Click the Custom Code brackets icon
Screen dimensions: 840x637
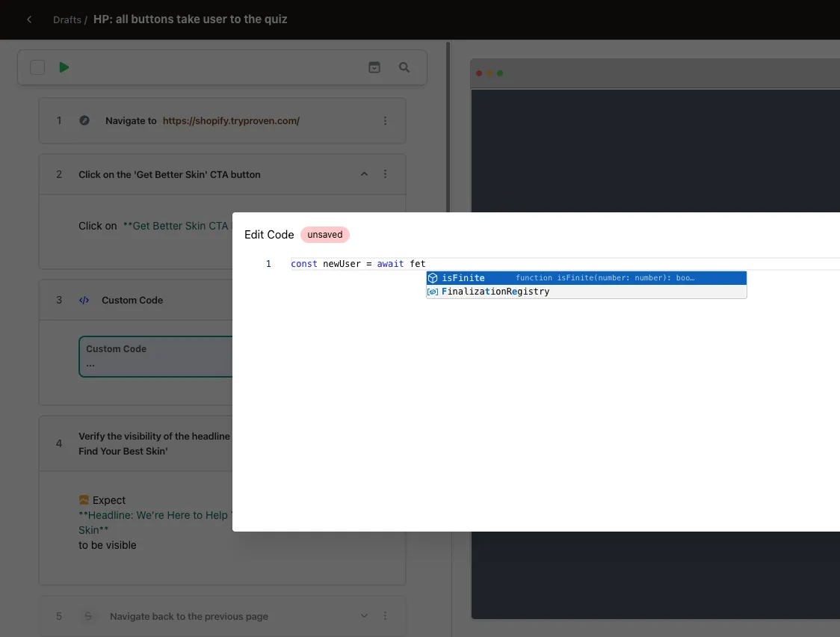click(84, 300)
